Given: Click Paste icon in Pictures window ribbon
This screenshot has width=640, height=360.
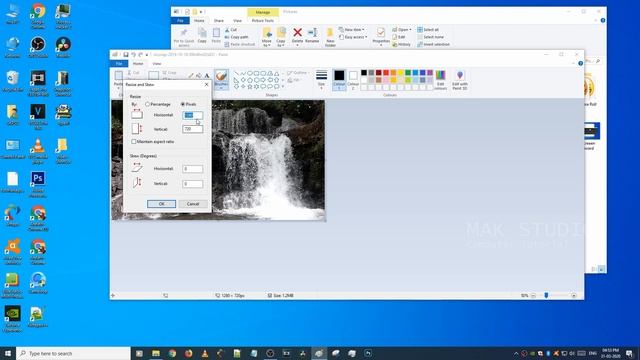Looking at the screenshot, I should pos(216,33).
